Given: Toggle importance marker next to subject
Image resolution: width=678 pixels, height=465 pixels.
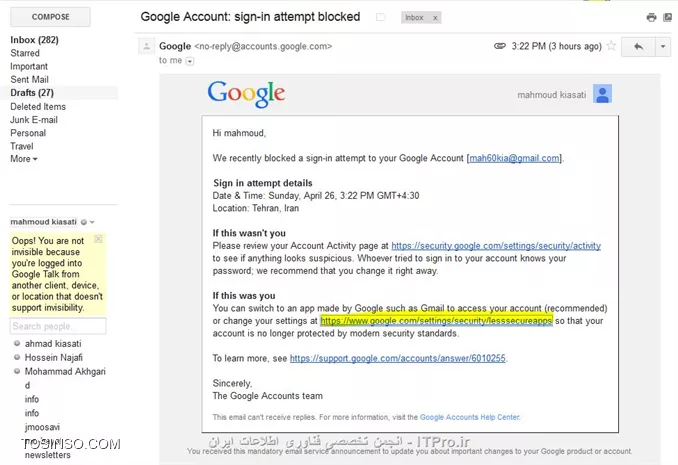Looking at the screenshot, I should (x=381, y=17).
